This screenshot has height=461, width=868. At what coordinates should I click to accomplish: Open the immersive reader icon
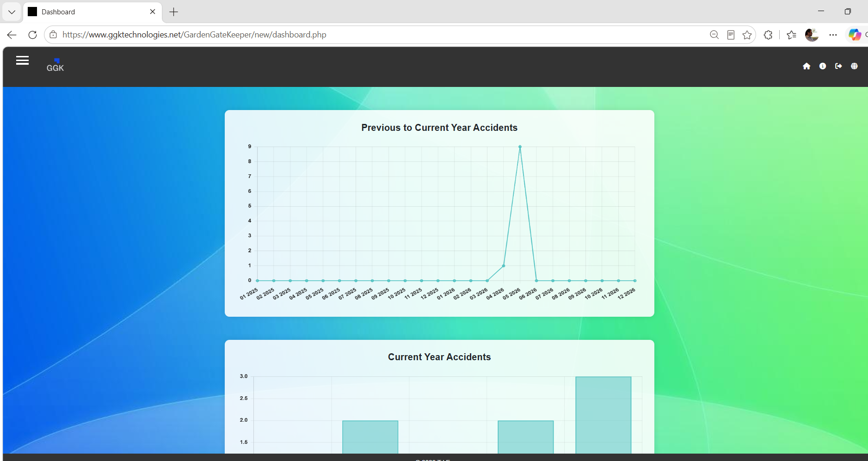pyautogui.click(x=731, y=35)
